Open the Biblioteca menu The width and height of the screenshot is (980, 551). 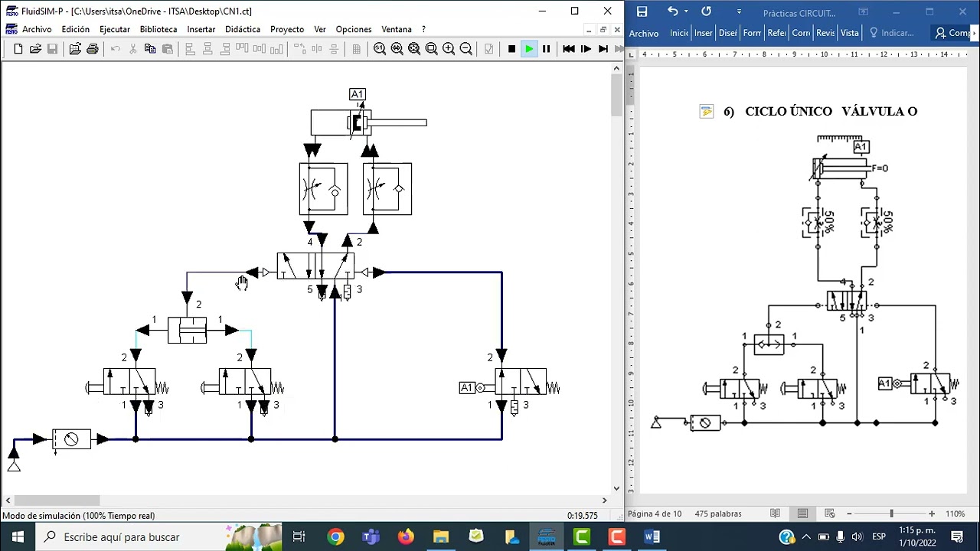[x=158, y=29]
